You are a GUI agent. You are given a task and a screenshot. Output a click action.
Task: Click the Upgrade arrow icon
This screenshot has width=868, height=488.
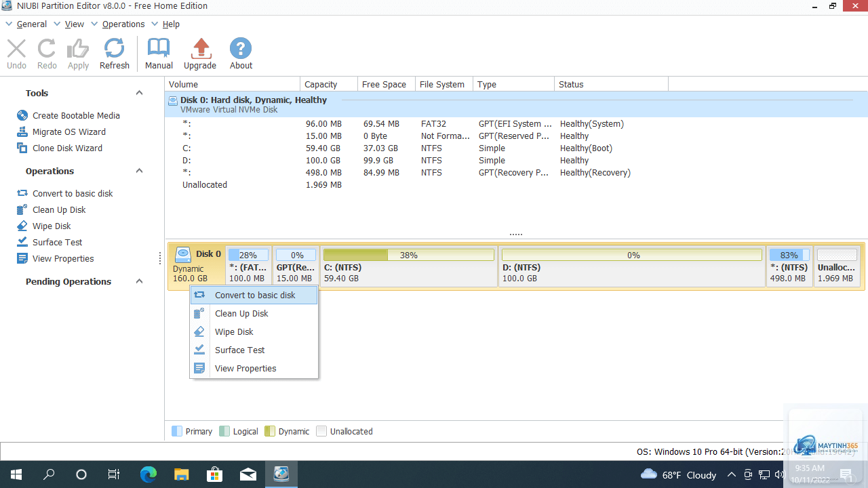coord(200,49)
